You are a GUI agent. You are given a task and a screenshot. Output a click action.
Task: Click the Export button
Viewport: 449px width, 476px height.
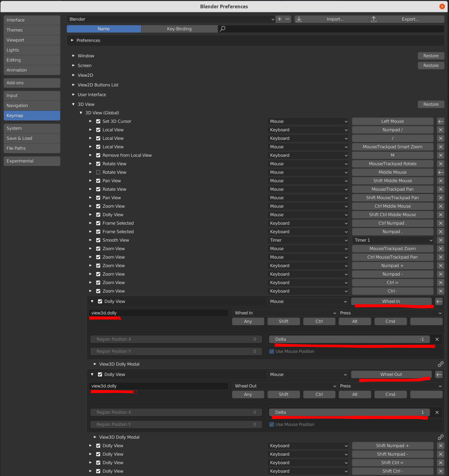pos(410,19)
